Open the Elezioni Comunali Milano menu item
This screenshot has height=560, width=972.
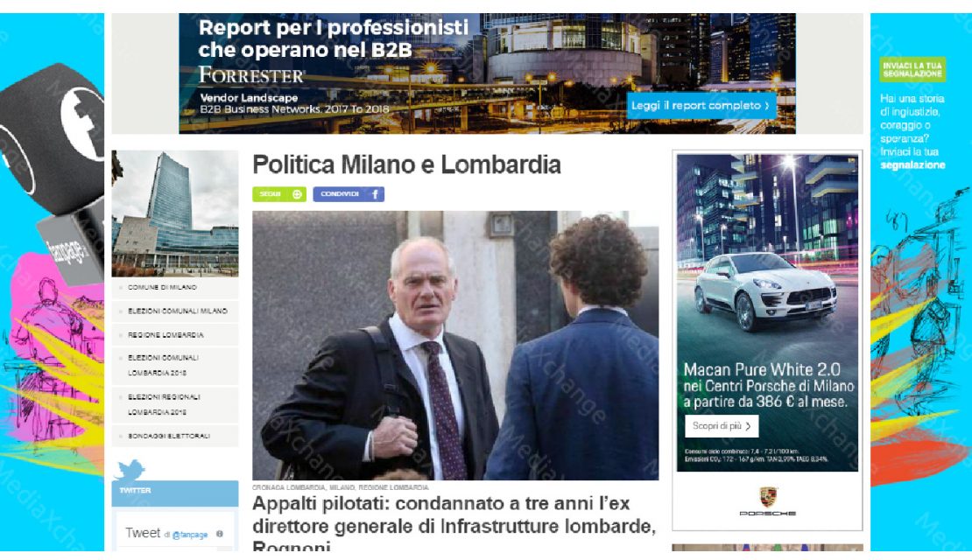[x=175, y=311]
